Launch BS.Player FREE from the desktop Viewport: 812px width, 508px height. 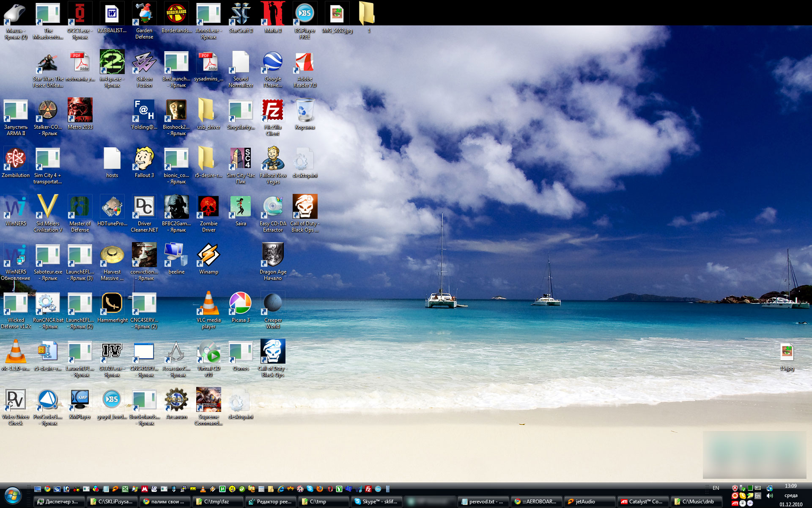tap(305, 20)
